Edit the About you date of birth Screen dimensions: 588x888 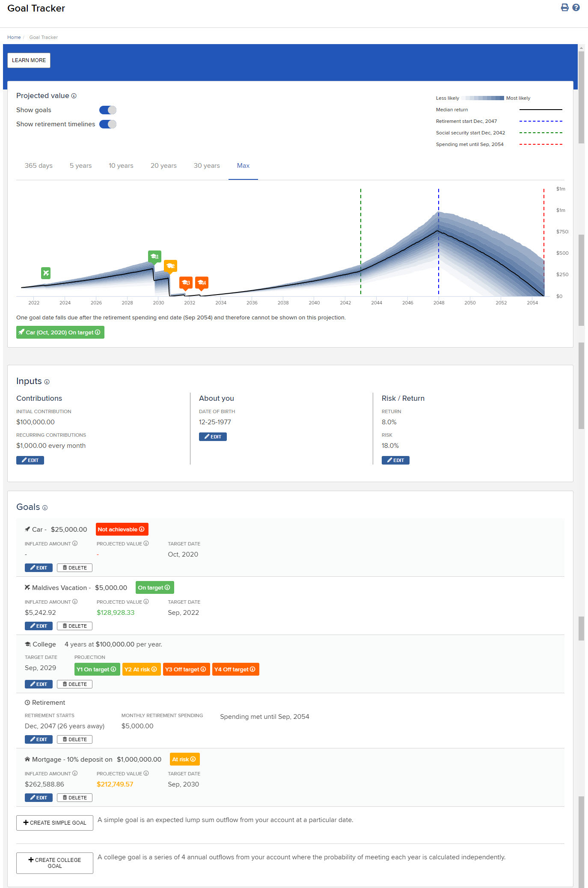coord(213,437)
